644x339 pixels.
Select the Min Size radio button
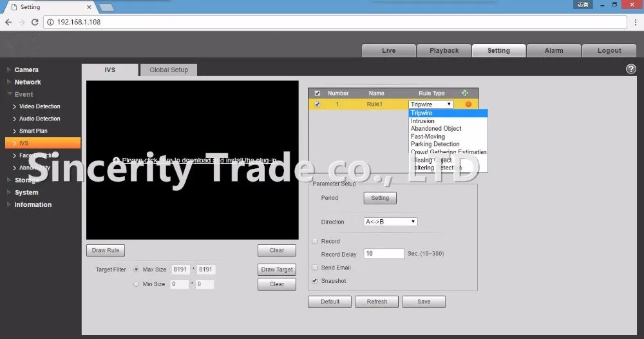click(x=137, y=284)
